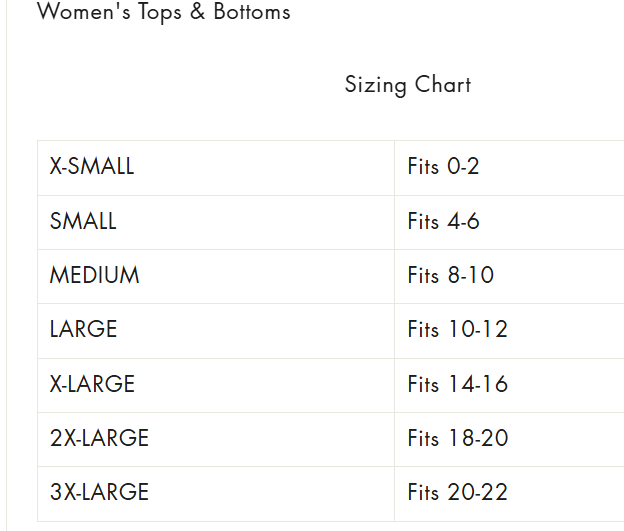Select the 'Fits 20-22' table cell
The height and width of the screenshot is (531, 624).
click(x=457, y=492)
